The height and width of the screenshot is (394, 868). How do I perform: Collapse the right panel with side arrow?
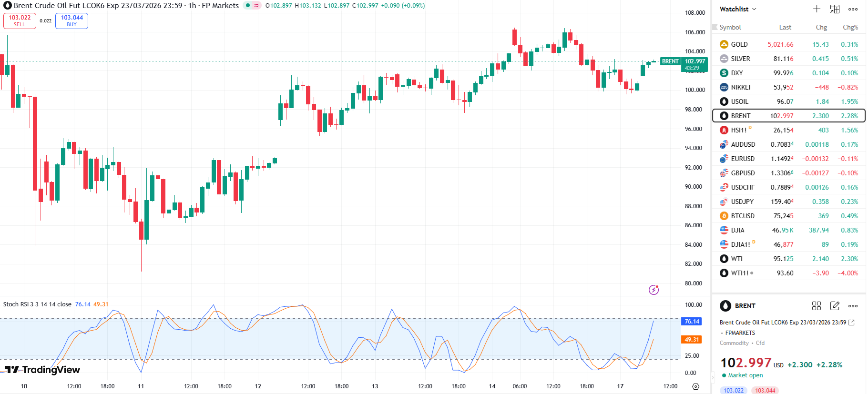tap(713, 377)
